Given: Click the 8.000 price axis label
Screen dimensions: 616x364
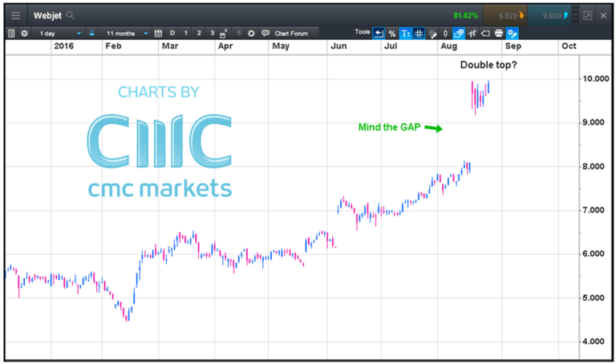Looking at the screenshot, I should click(x=594, y=167).
